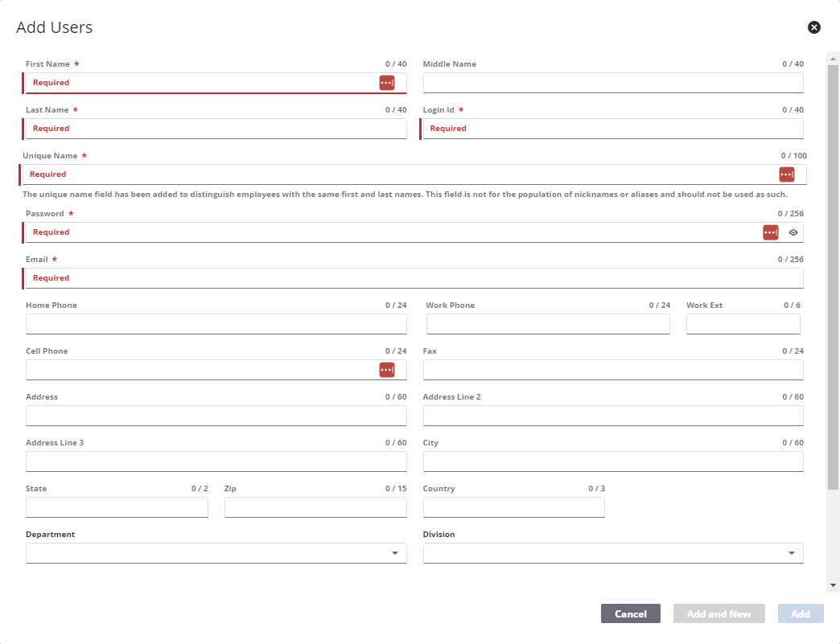Viewport: 840px width, 644px height.
Task: Select the Country text field
Action: pos(513,507)
